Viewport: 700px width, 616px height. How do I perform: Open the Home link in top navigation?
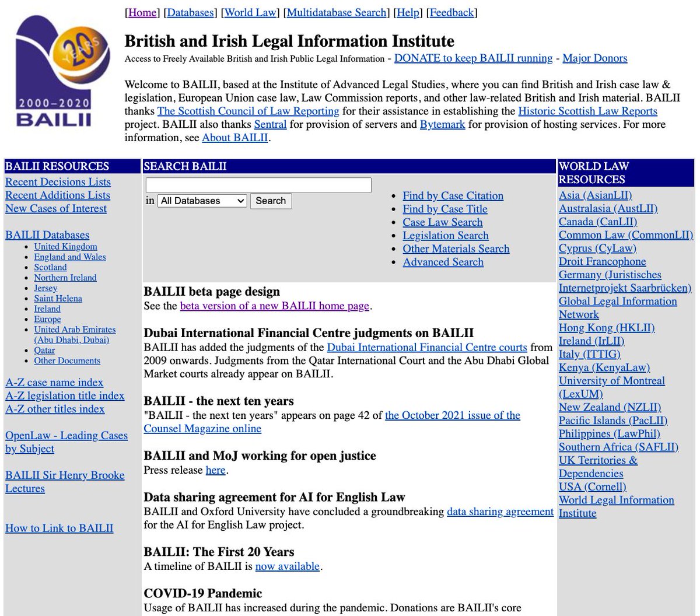tap(142, 12)
